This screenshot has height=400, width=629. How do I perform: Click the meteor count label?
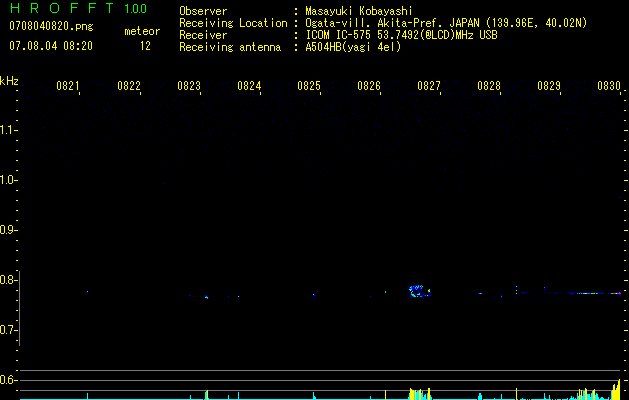pos(142,31)
